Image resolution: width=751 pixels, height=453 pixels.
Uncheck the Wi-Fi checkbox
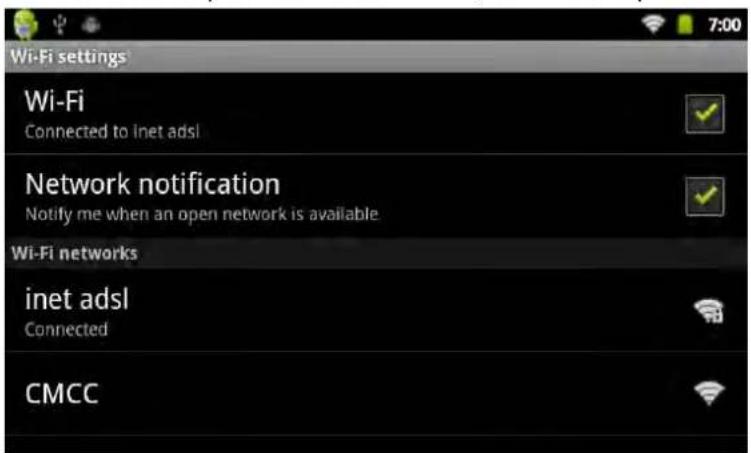point(705,114)
